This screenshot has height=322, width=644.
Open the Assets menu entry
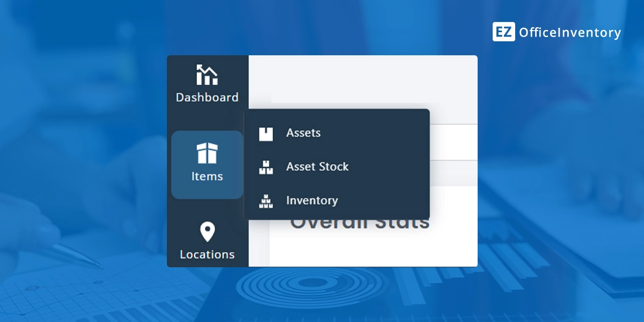[x=303, y=133]
